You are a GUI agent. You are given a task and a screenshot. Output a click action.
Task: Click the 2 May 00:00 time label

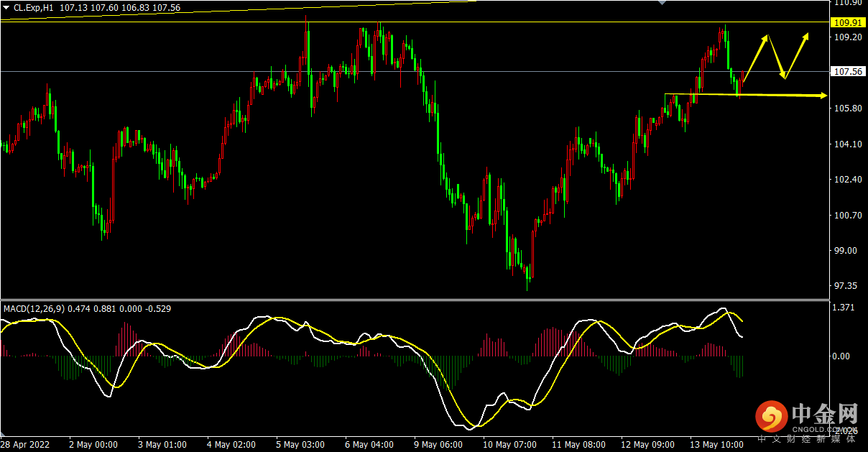point(93,445)
